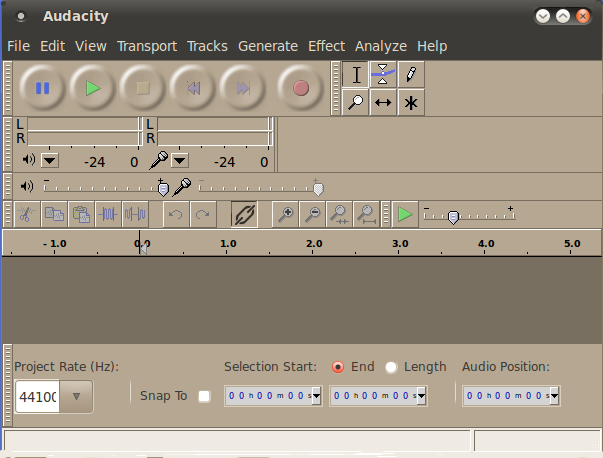The image size is (603, 458).
Task: Open the Transport menu
Action: click(x=147, y=46)
